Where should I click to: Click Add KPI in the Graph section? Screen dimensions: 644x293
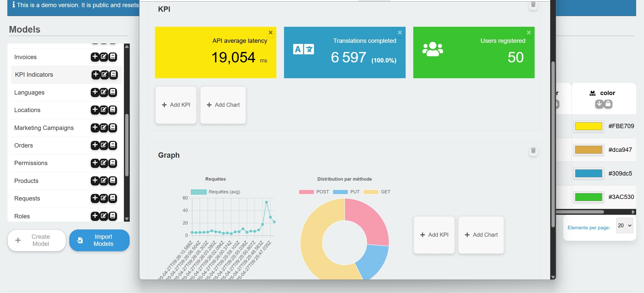pos(434,235)
